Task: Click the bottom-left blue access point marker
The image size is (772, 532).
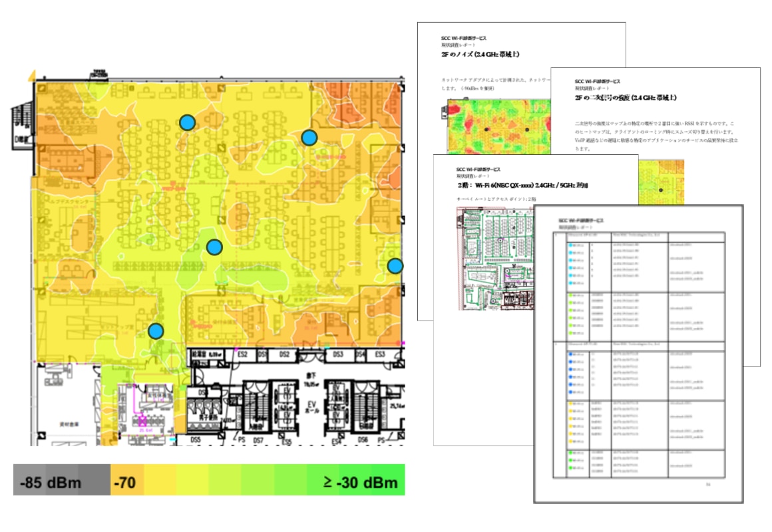Action: tap(156, 331)
